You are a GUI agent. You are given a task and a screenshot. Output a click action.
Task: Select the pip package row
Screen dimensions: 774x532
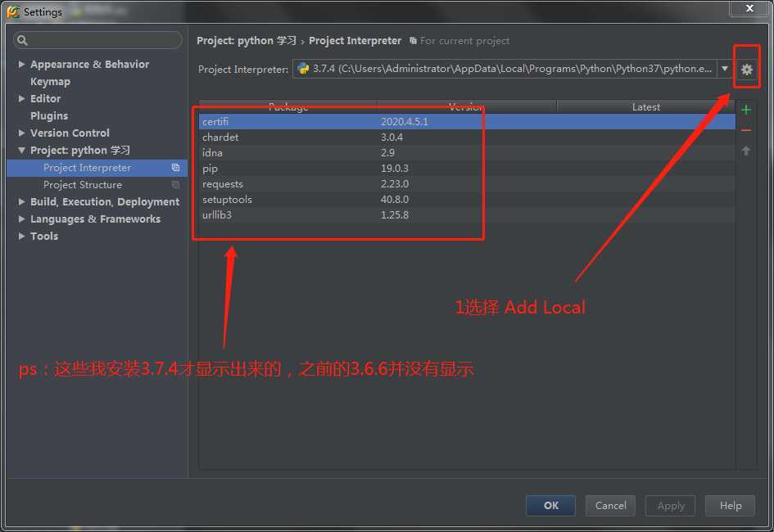467,168
